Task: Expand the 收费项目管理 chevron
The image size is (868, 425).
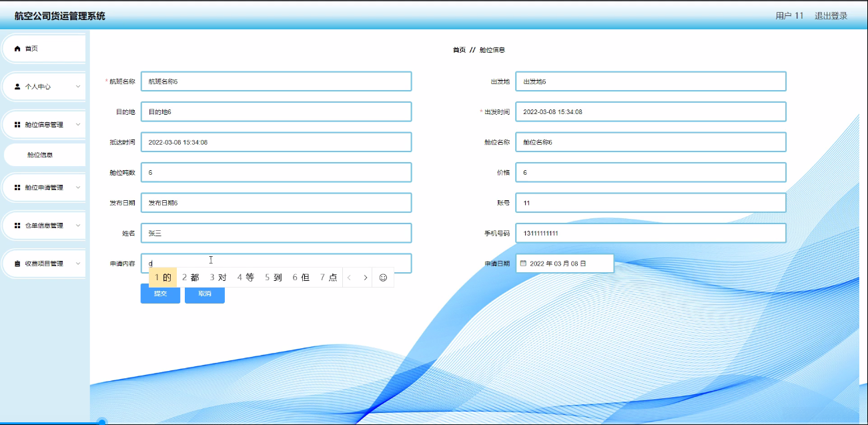Action: 78,264
